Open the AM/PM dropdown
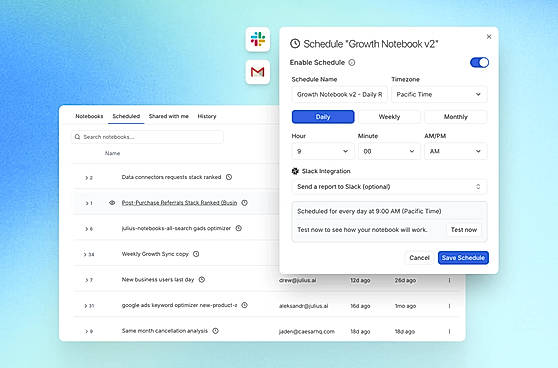558x368 pixels. 456,151
